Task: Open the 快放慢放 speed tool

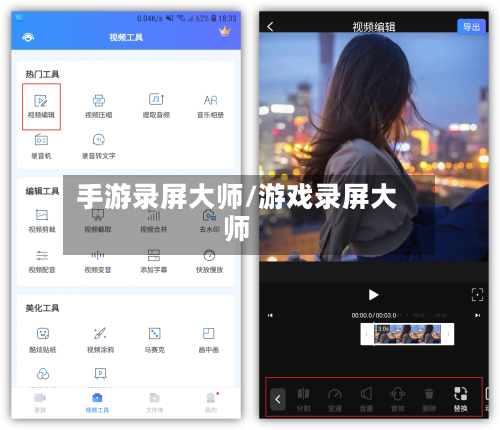Action: (209, 262)
